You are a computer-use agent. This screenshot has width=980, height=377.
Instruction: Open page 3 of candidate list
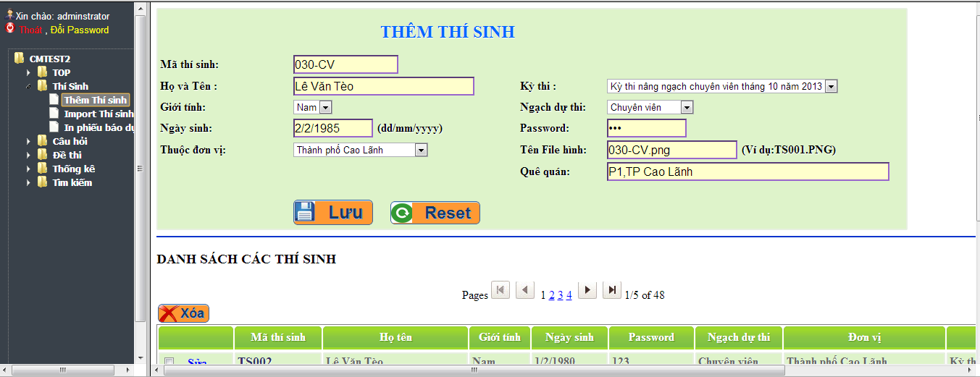pos(561,295)
